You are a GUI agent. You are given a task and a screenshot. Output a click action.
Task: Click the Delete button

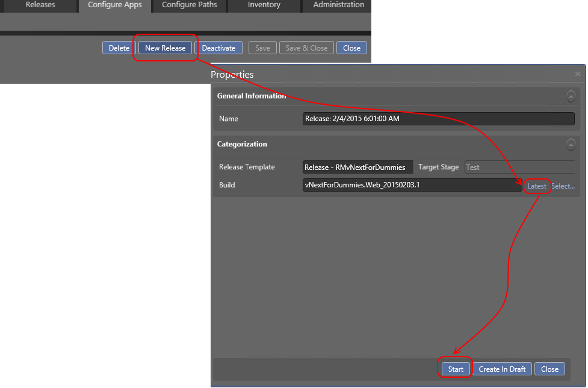pyautogui.click(x=119, y=48)
